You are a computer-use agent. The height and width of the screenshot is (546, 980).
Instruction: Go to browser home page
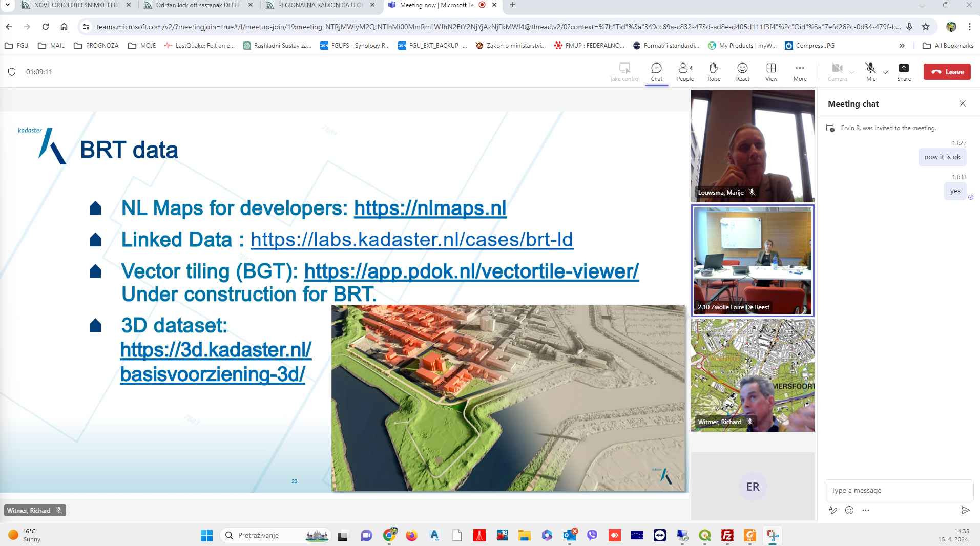(x=64, y=27)
